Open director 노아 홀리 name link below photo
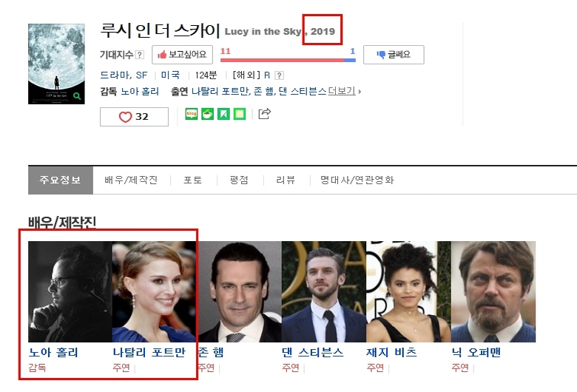 click(53, 352)
